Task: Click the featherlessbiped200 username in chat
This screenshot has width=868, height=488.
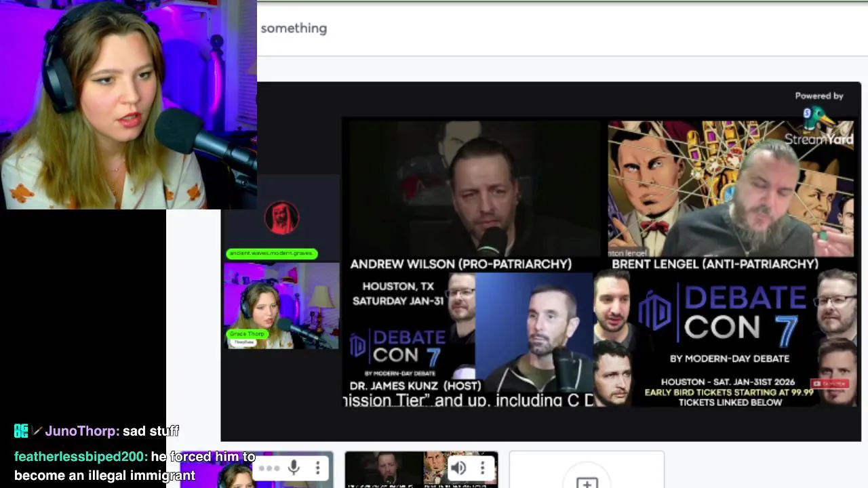Action: coord(81,457)
